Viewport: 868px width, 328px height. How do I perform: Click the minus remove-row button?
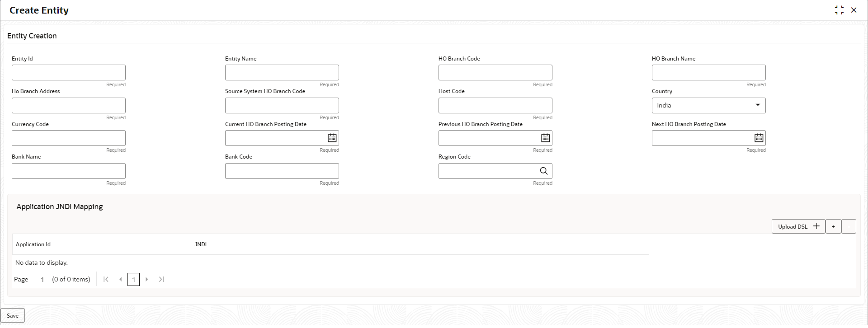[x=849, y=227]
